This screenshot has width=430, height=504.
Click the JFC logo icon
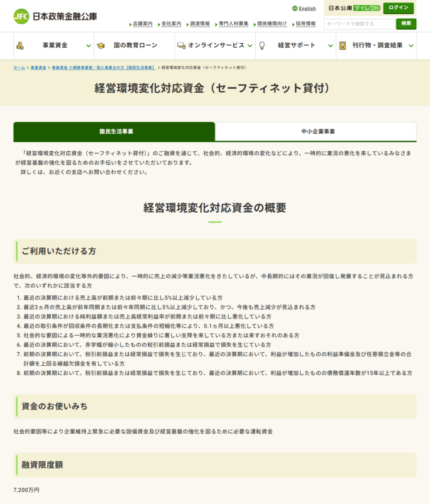pos(21,17)
